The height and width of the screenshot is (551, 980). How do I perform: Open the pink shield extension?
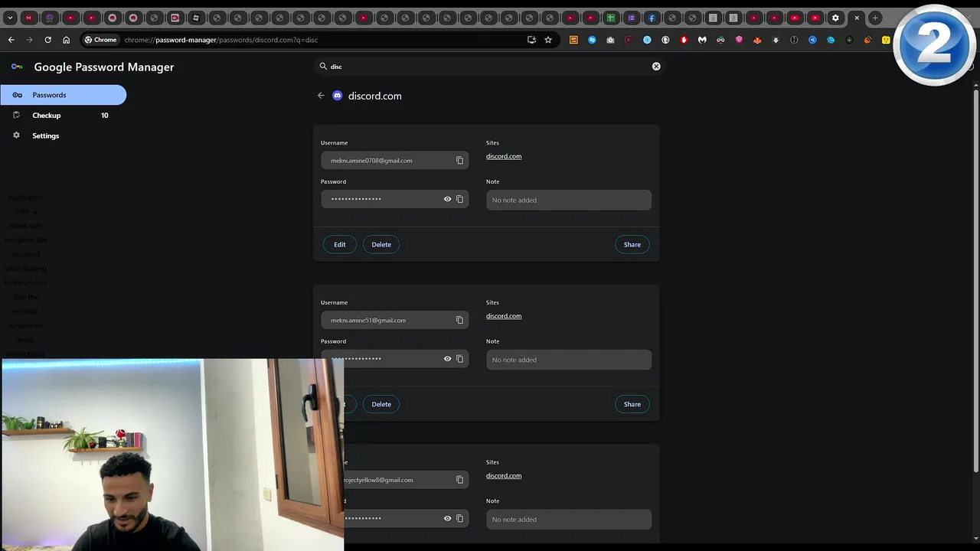coord(739,40)
